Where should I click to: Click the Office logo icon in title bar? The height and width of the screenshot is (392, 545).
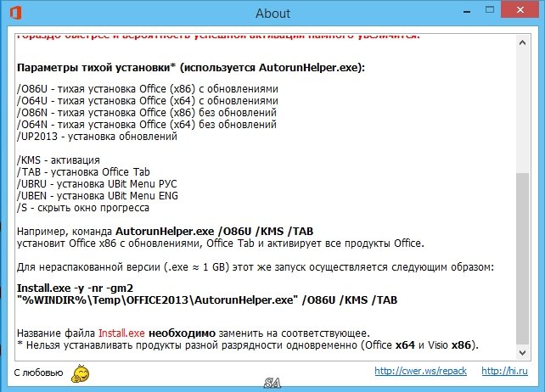pyautogui.click(x=15, y=13)
